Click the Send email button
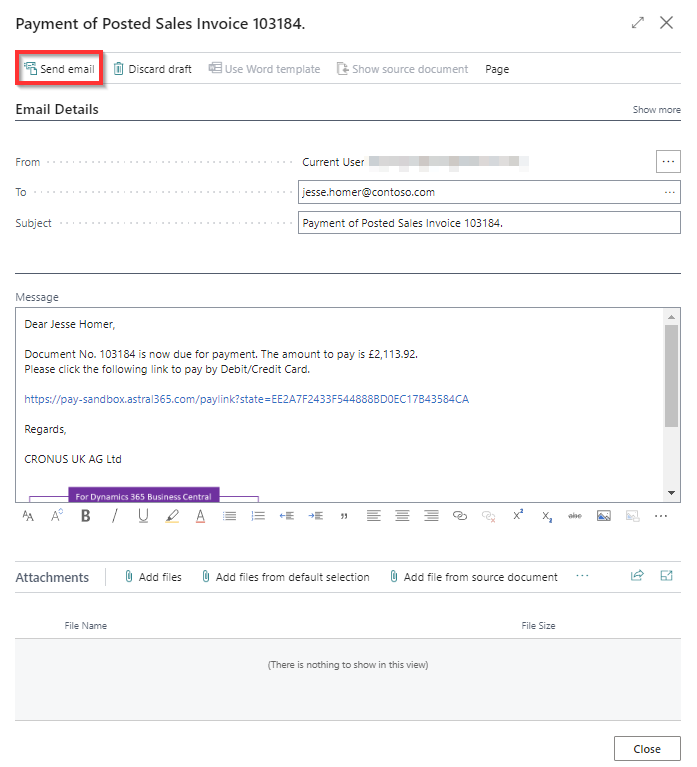Screen dimensions: 697x767 coord(60,69)
